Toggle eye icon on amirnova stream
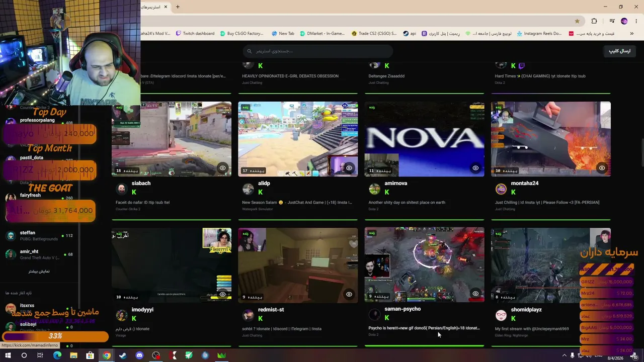This screenshot has height=362, width=644. tap(475, 168)
